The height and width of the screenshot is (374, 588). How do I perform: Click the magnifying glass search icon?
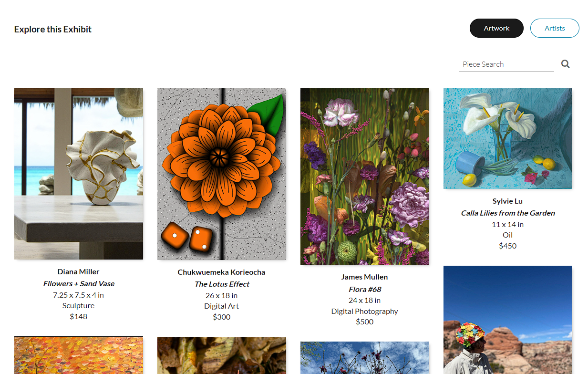click(x=565, y=64)
